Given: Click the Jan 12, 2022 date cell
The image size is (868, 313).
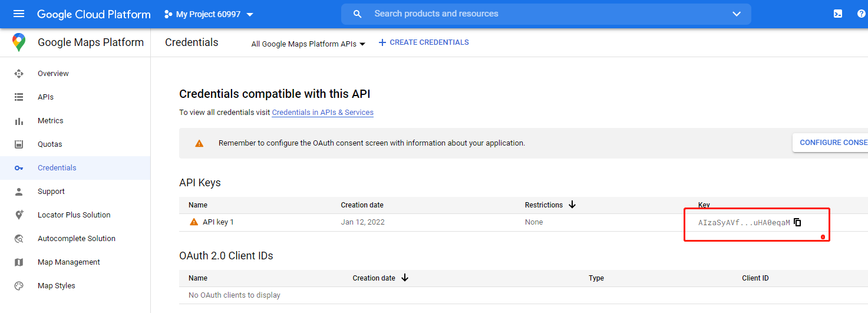Looking at the screenshot, I should 362,222.
